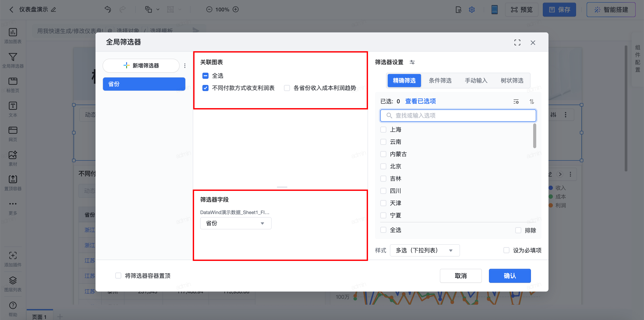Click the 查找或输入选项 search field
Image resolution: width=644 pixels, height=320 pixels.
(458, 115)
